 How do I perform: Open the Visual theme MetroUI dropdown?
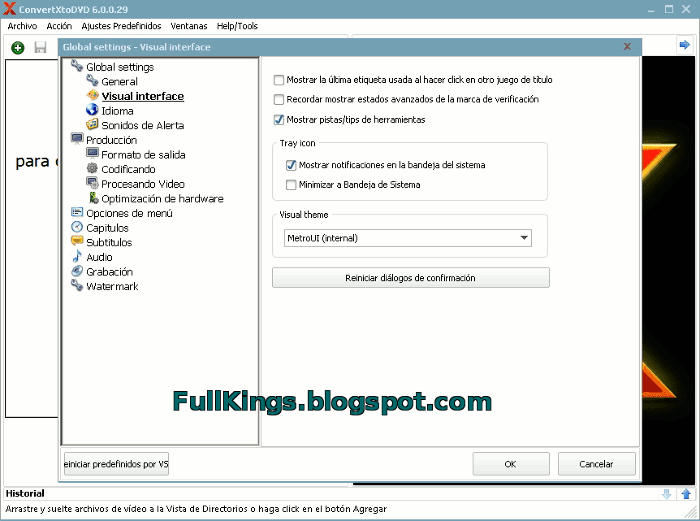(x=408, y=238)
